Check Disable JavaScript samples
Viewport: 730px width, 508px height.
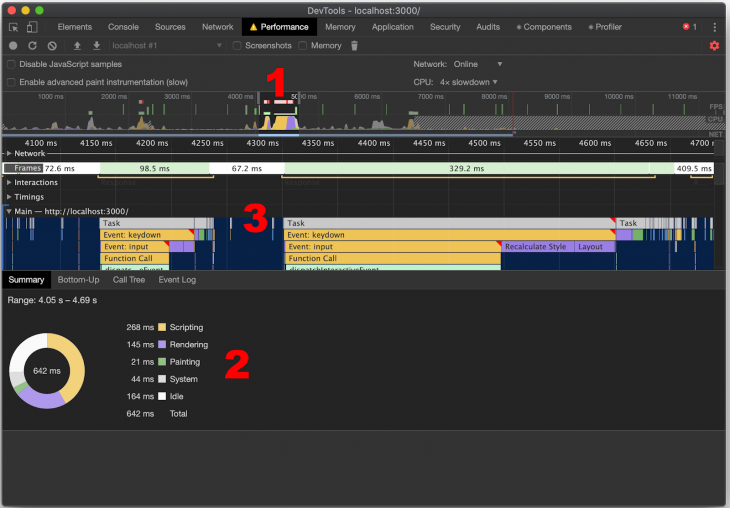coord(12,64)
